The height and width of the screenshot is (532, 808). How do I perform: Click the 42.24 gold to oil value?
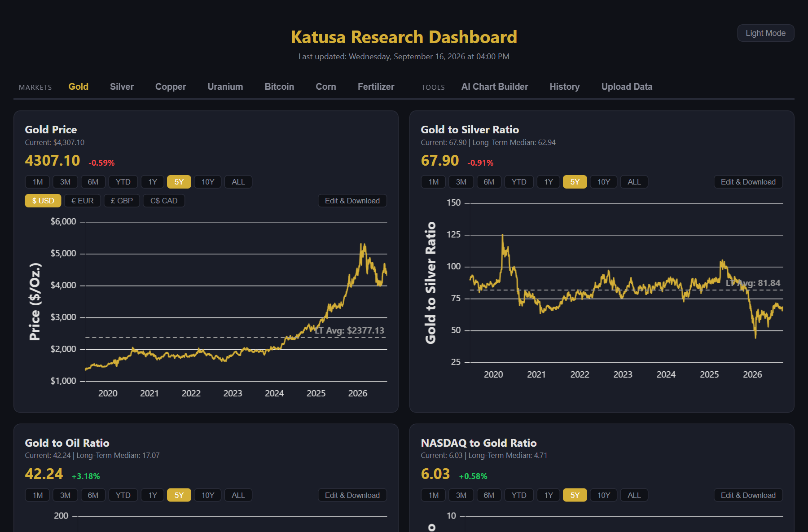pyautogui.click(x=44, y=474)
